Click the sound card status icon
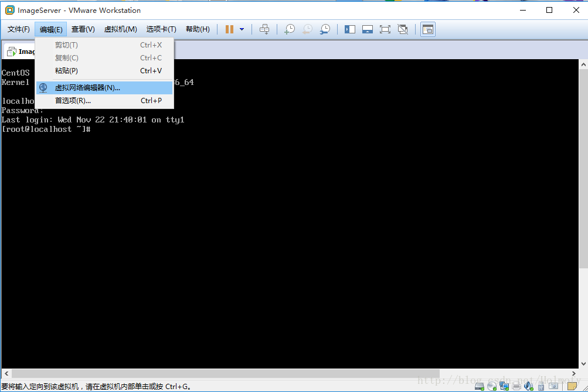 pyautogui.click(x=529, y=386)
